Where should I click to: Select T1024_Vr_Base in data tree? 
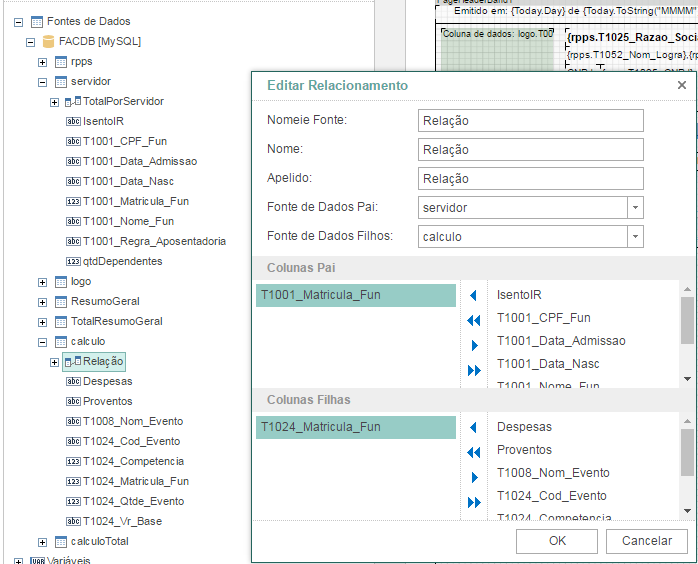point(122,521)
